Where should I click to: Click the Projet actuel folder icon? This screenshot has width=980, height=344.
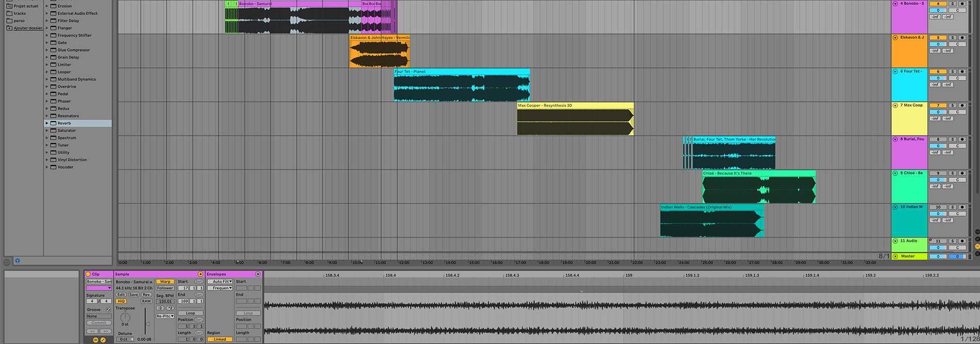[9, 6]
